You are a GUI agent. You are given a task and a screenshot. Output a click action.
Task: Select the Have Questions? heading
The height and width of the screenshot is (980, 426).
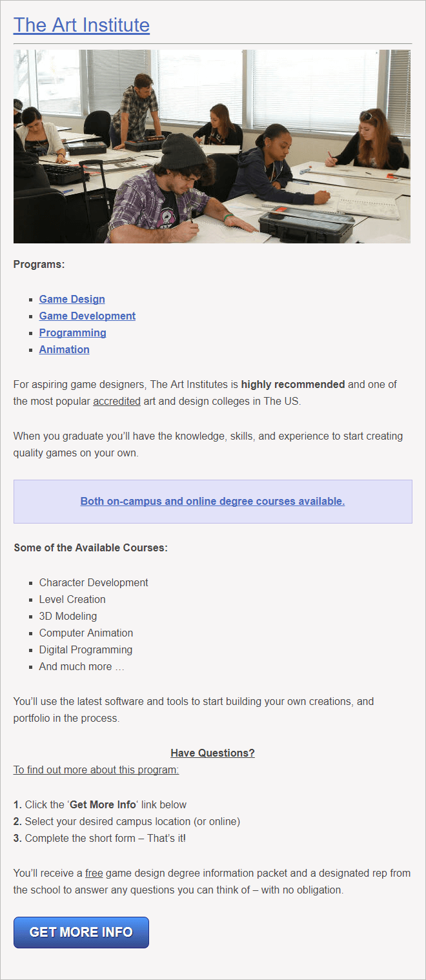click(x=212, y=753)
